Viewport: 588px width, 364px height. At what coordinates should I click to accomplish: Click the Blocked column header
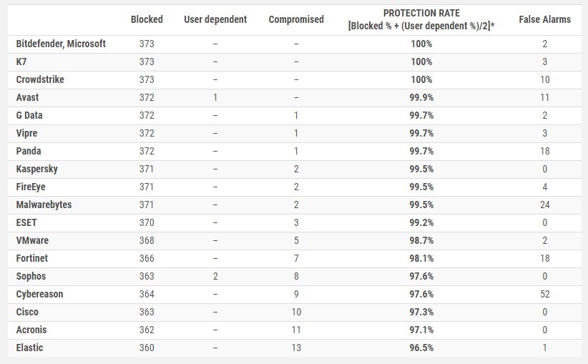pos(147,19)
